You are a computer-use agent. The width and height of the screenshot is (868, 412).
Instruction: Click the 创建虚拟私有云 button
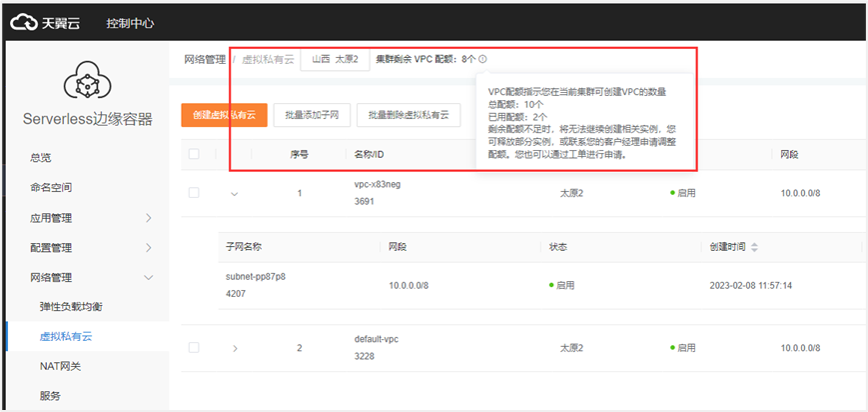(224, 115)
